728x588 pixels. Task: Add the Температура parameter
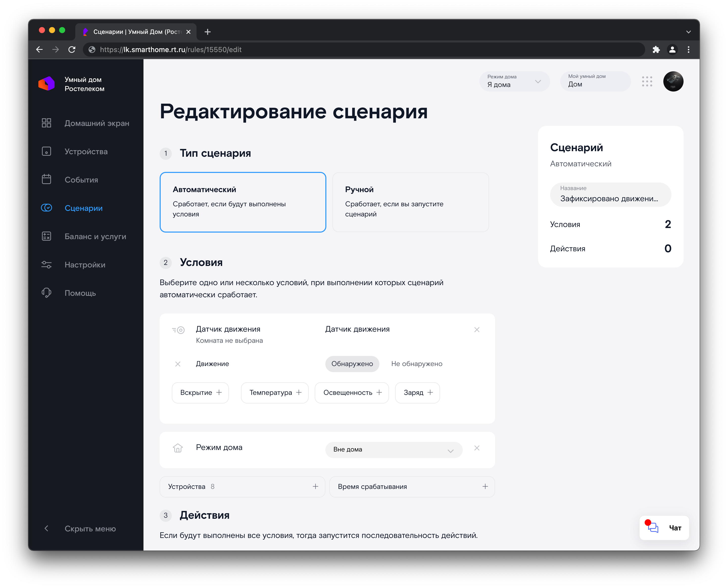[x=275, y=393]
